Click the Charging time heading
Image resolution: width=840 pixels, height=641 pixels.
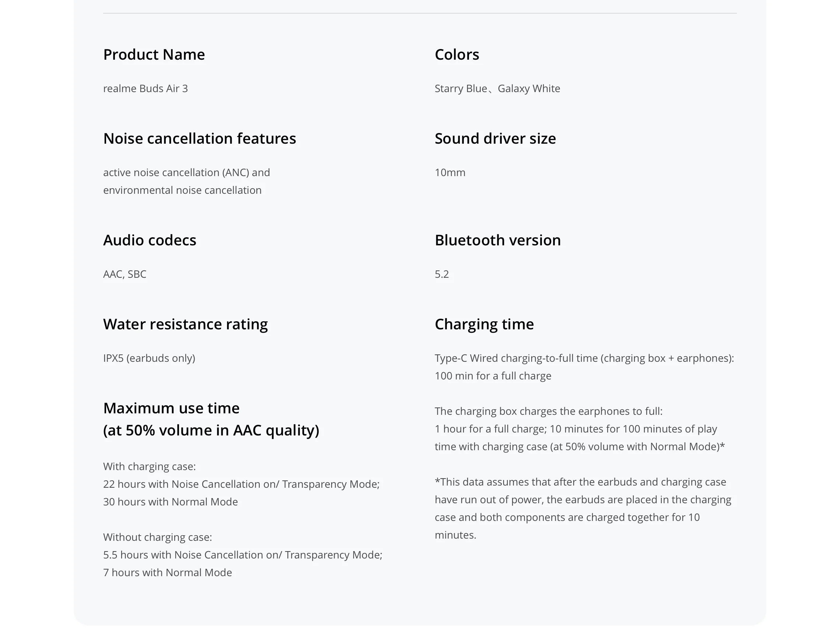click(484, 324)
